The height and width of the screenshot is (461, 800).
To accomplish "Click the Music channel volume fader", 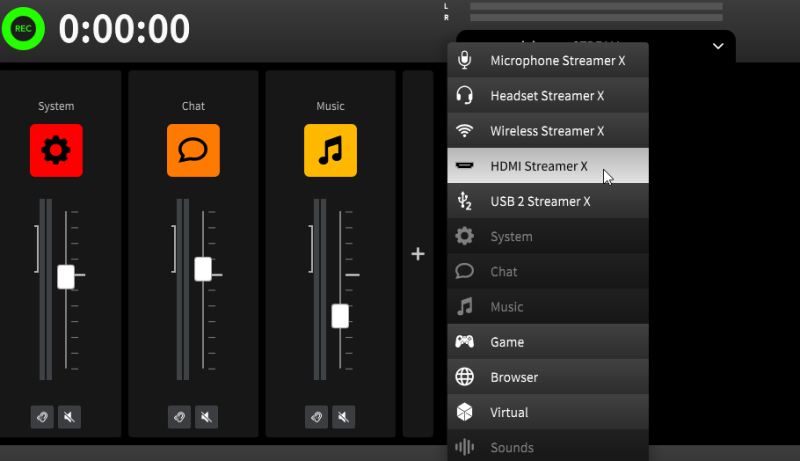I will (x=340, y=316).
